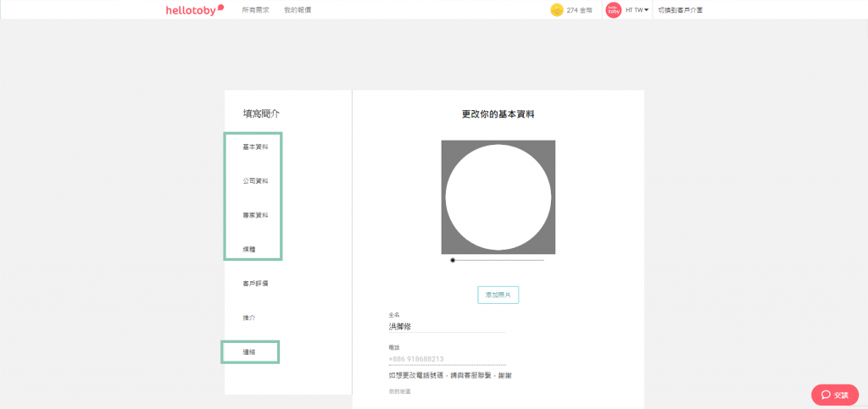This screenshot has height=409, width=868.
Task: Click the red hellotoby account avatar
Action: point(613,10)
